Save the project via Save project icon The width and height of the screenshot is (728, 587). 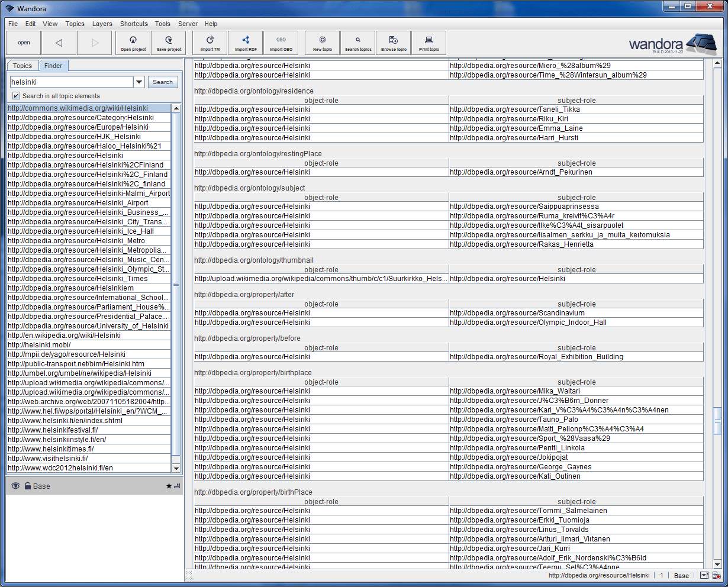(x=168, y=43)
